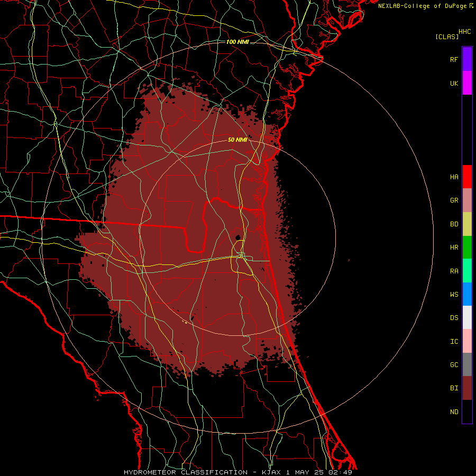The image size is (476, 476).
Task: Click the [CLAS] units label
Action: point(447,36)
